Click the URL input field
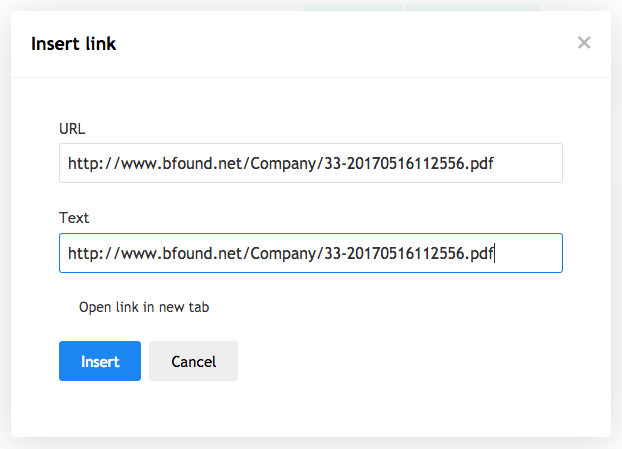622x449 pixels. click(x=311, y=163)
